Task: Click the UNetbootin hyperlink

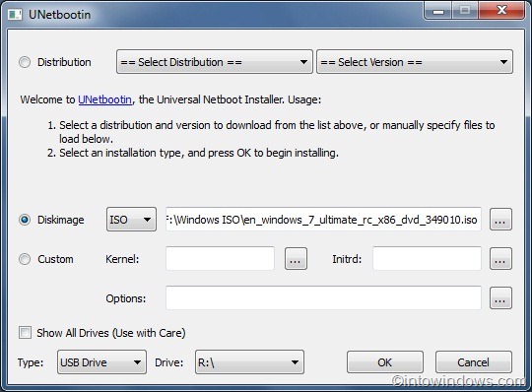Action: (104, 99)
